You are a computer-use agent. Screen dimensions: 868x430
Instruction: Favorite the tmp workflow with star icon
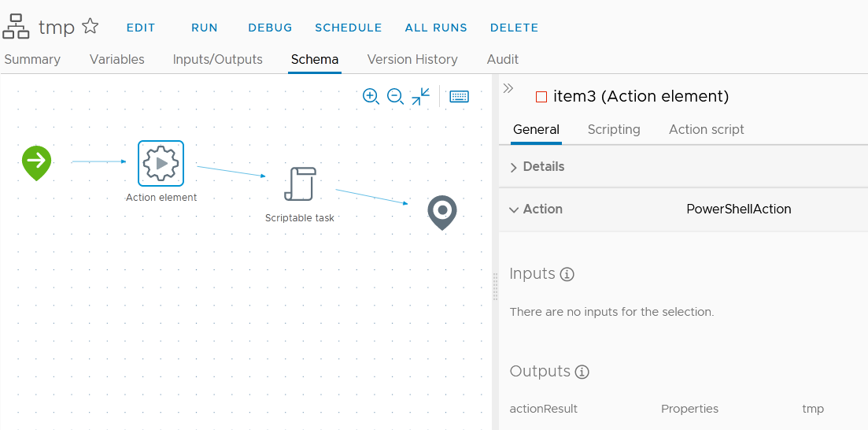(x=90, y=27)
